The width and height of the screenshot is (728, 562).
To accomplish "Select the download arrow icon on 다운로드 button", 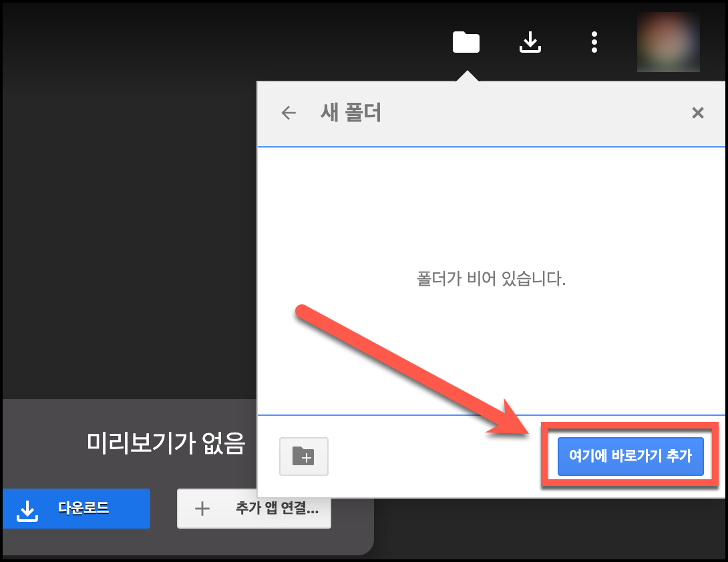I will point(28,509).
